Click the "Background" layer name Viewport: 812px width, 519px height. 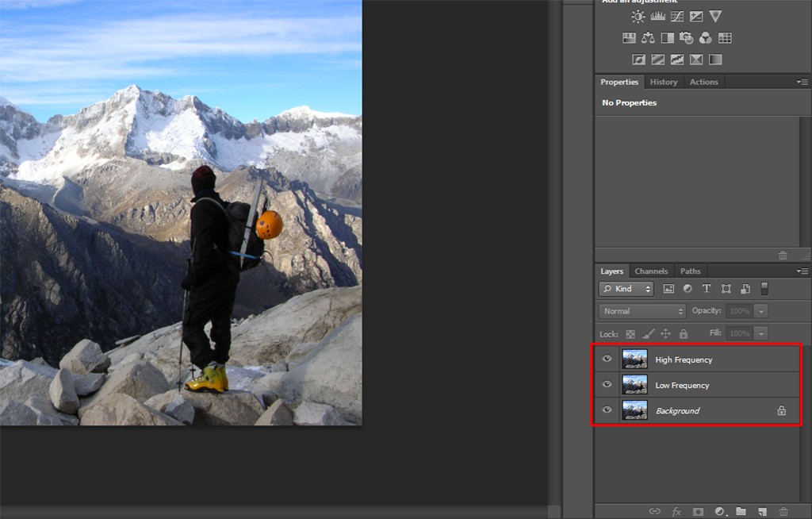click(677, 410)
